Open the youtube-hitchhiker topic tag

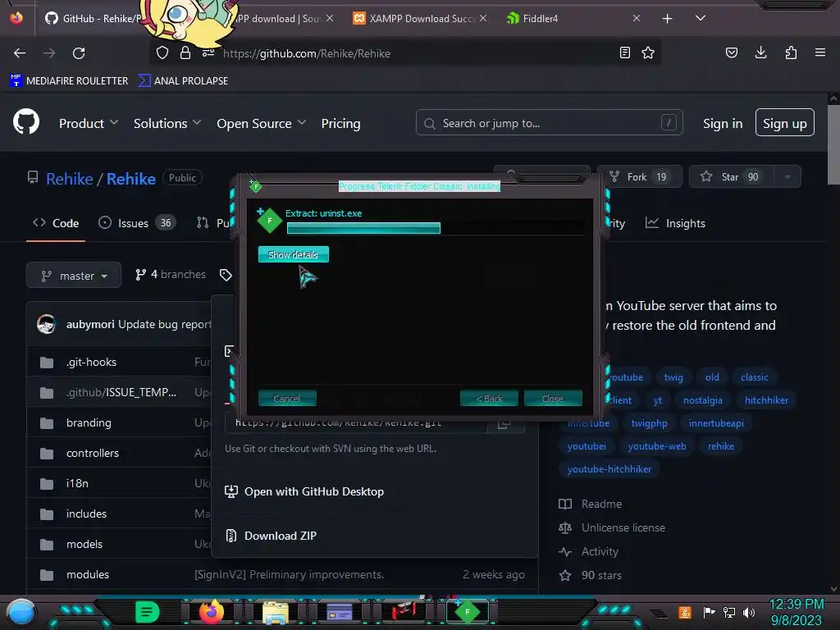[x=609, y=468]
